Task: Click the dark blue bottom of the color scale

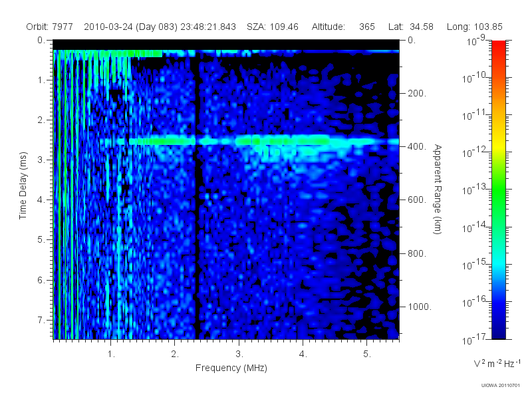Action: click(498, 331)
